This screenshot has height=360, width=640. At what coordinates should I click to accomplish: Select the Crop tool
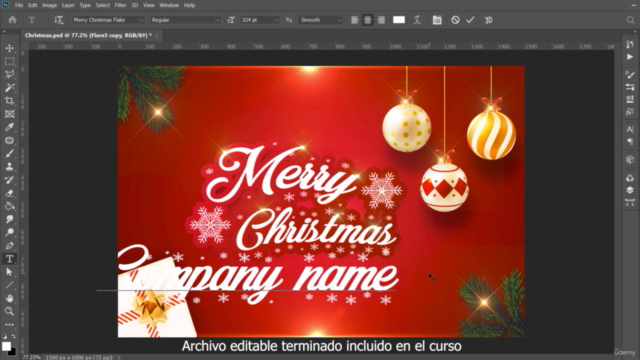(9, 100)
